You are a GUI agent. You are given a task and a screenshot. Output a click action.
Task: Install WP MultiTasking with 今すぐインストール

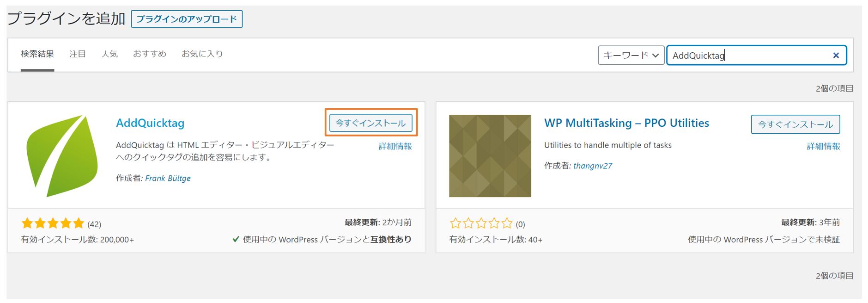point(795,124)
